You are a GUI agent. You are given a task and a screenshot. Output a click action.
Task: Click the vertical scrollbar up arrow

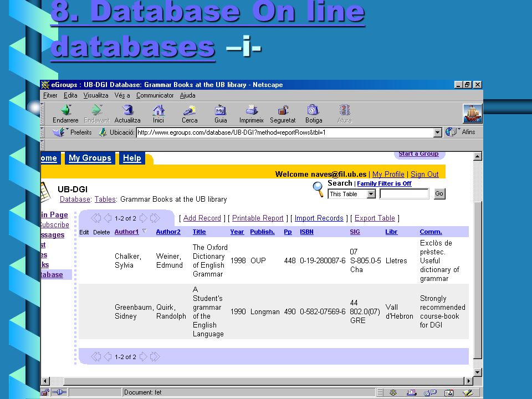(477, 156)
